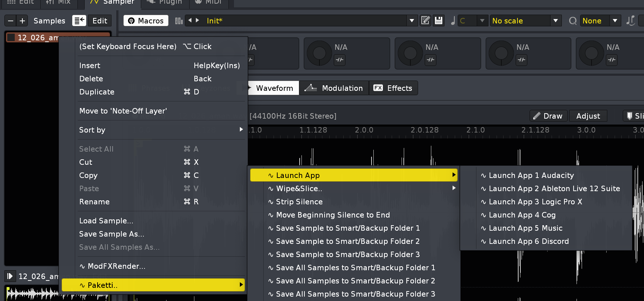644x301 pixels.
Task: Click the mapping icon under third N/A macro
Action: [x=431, y=60]
